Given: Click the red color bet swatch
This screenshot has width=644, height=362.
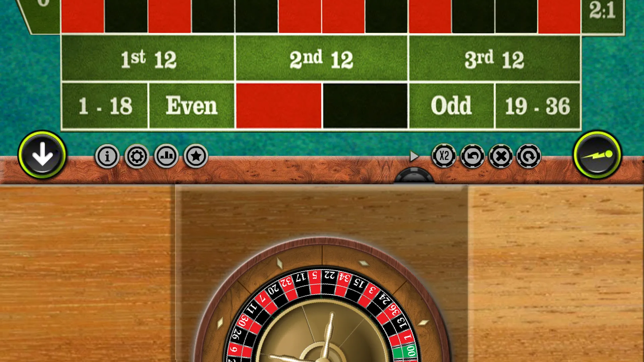Looking at the screenshot, I should [279, 107].
